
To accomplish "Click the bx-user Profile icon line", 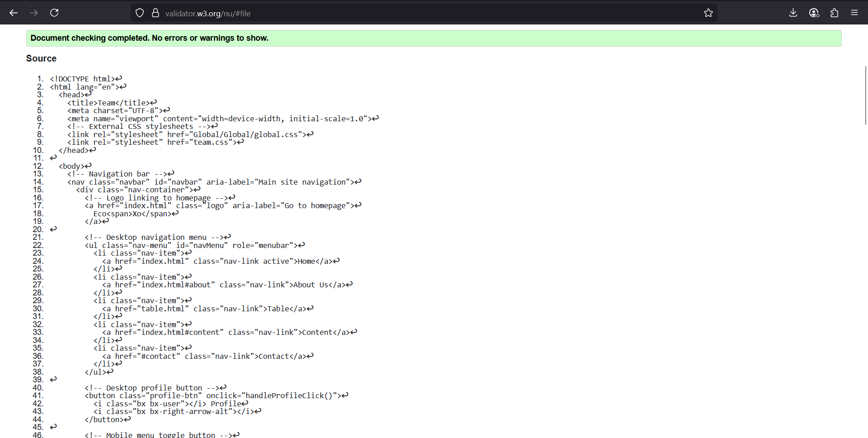I will pos(171,404).
